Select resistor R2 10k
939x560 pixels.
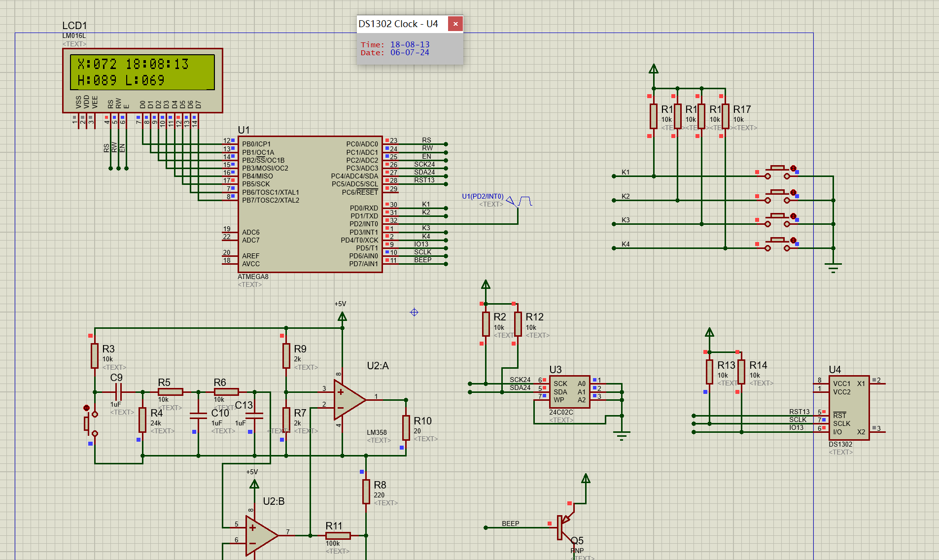click(x=486, y=324)
